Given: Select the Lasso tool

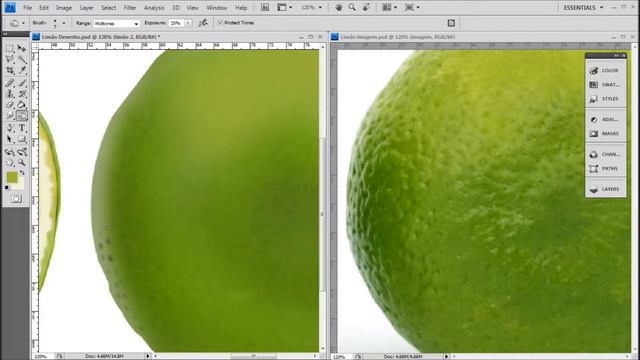Looking at the screenshot, I should click(10, 60).
